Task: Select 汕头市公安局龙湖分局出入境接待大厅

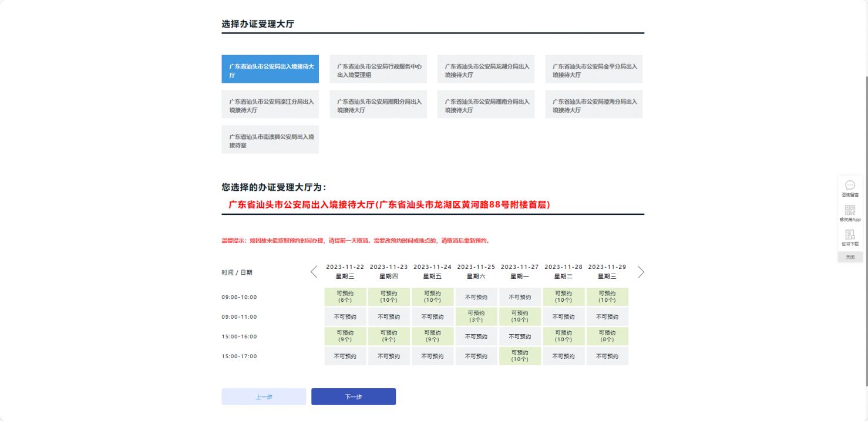Action: 486,69
